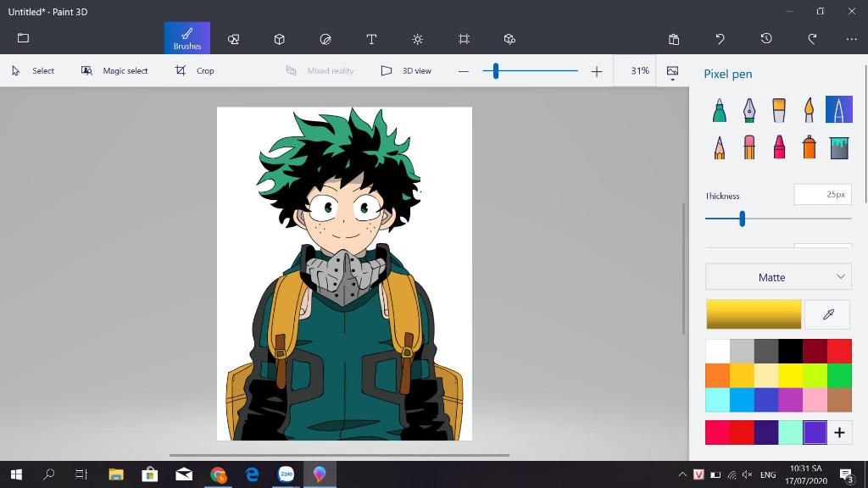Choose the Calligraphy pen brush
868x488 pixels.
click(749, 110)
